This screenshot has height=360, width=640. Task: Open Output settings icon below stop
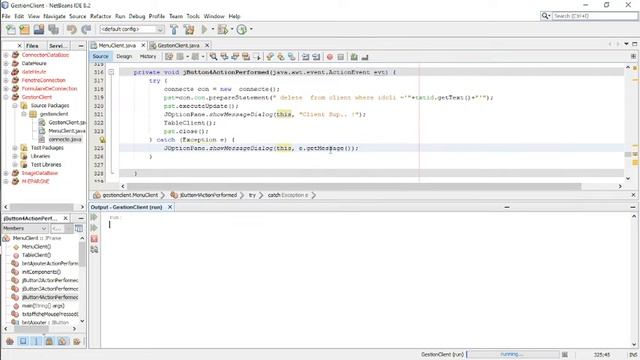(x=94, y=249)
